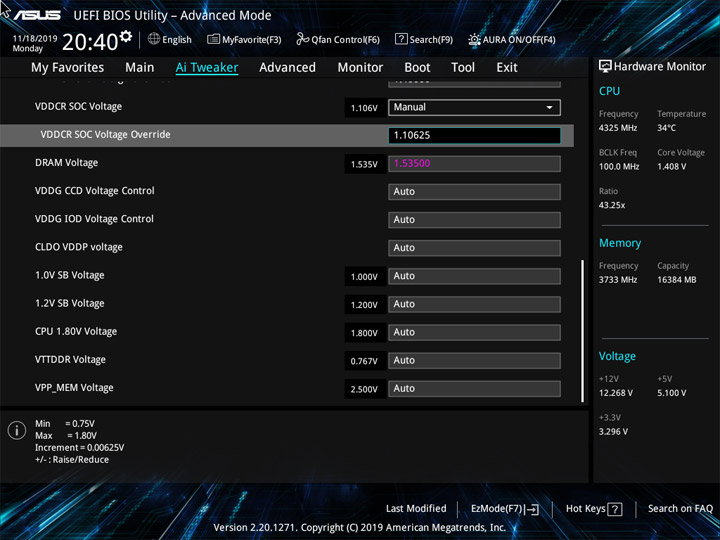720x540 pixels.
Task: Click the settings list vertical scrollbar
Action: click(583, 331)
